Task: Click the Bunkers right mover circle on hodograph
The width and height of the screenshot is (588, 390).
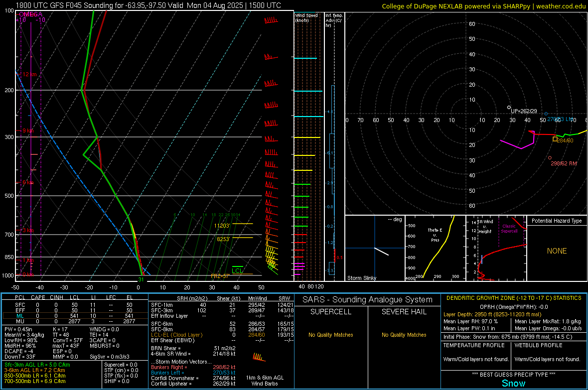Action: pyautogui.click(x=550, y=158)
